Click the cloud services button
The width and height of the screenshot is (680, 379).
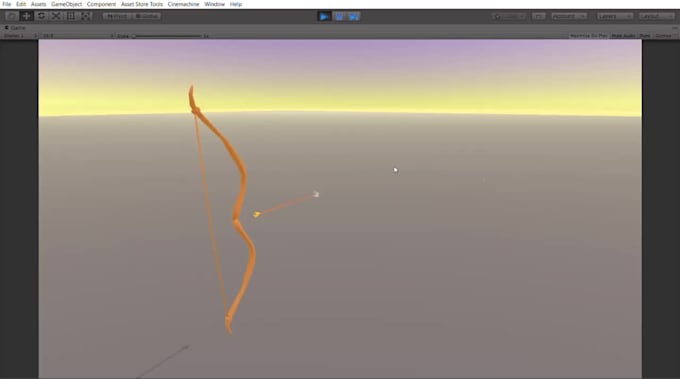click(538, 16)
